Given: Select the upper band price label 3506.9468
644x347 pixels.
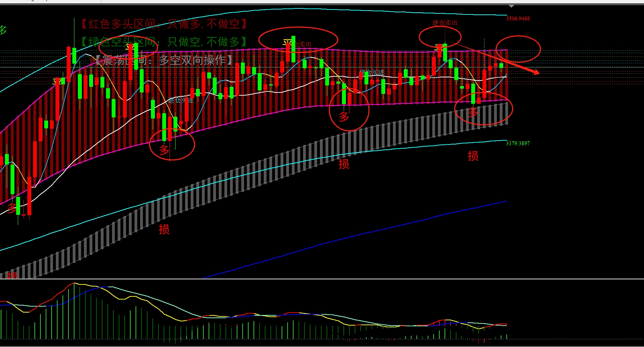Looking at the screenshot, I should tap(518, 19).
